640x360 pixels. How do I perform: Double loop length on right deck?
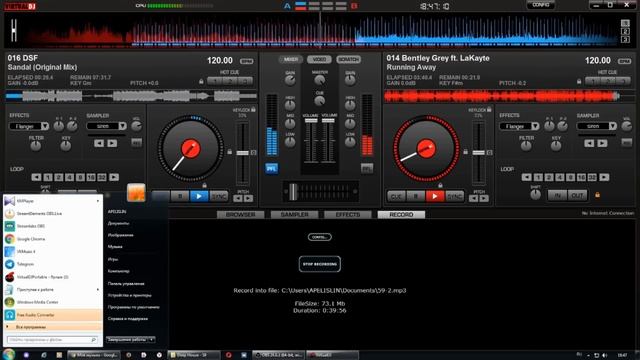point(604,177)
